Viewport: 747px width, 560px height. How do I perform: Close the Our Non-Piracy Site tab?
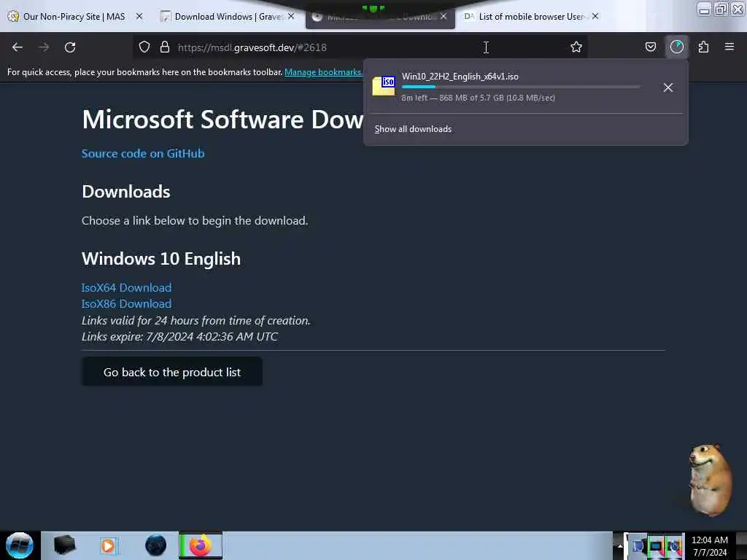[x=139, y=16]
